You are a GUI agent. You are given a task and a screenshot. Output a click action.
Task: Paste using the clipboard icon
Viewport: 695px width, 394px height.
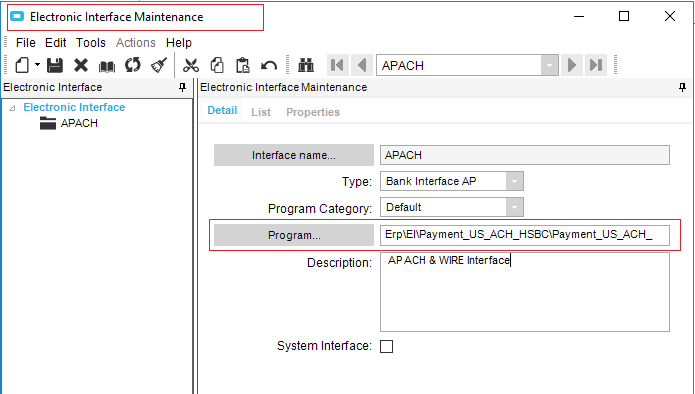click(x=242, y=66)
